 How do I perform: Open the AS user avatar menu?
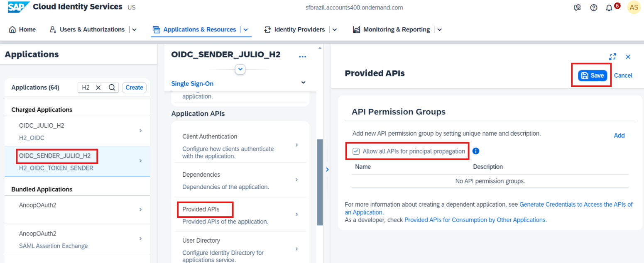click(634, 7)
